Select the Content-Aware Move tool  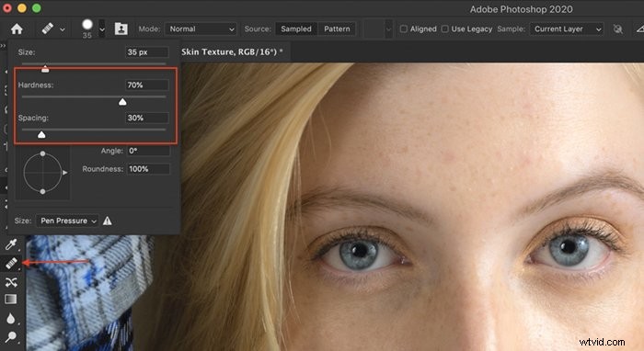click(x=11, y=282)
